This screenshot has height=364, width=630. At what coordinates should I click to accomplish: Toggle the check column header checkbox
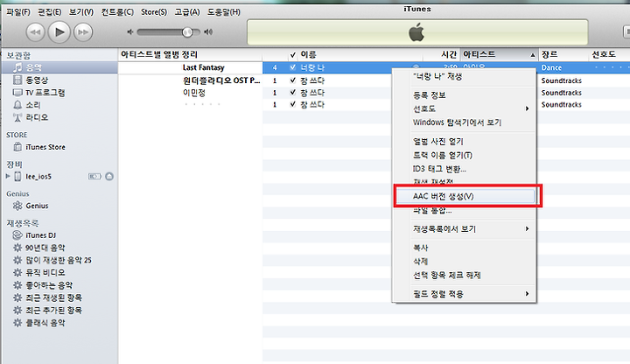click(293, 54)
